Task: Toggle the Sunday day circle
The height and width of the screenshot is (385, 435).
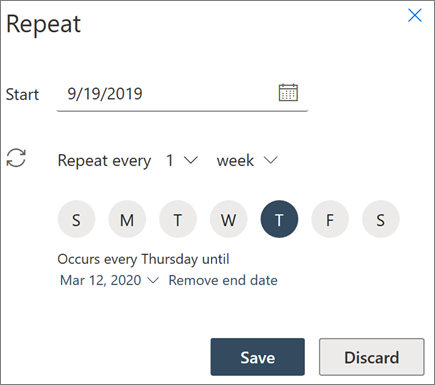Action: [76, 219]
